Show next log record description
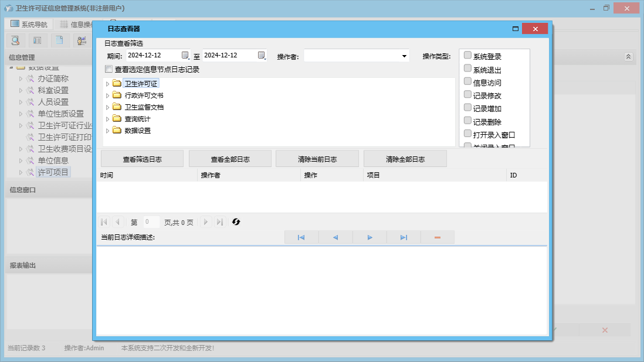Image resolution: width=644 pixels, height=362 pixels. tap(370, 237)
